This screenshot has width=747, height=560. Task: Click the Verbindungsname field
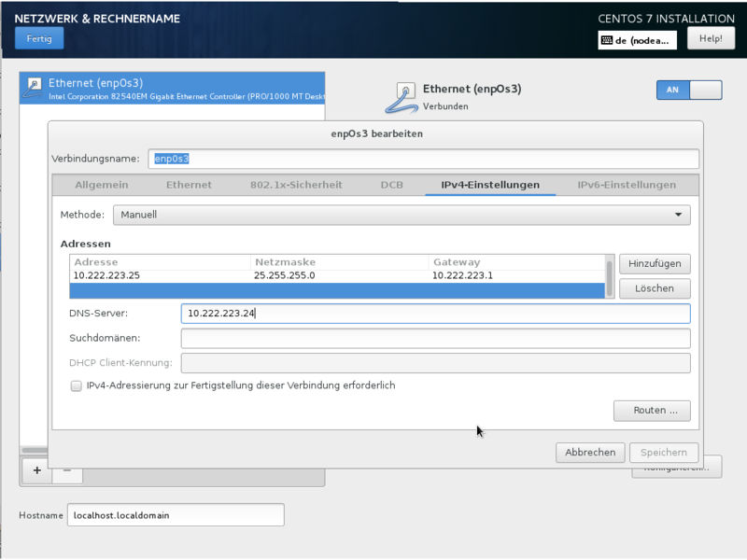click(x=423, y=159)
